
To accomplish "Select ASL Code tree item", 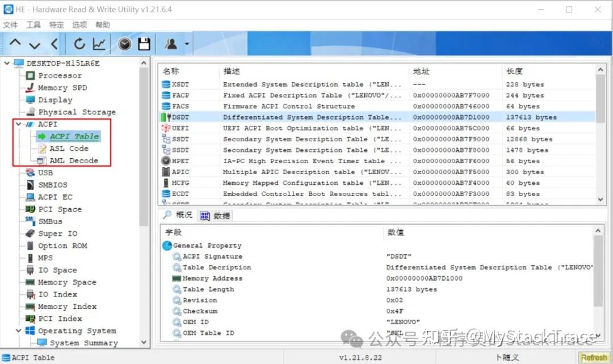I will click(x=69, y=149).
